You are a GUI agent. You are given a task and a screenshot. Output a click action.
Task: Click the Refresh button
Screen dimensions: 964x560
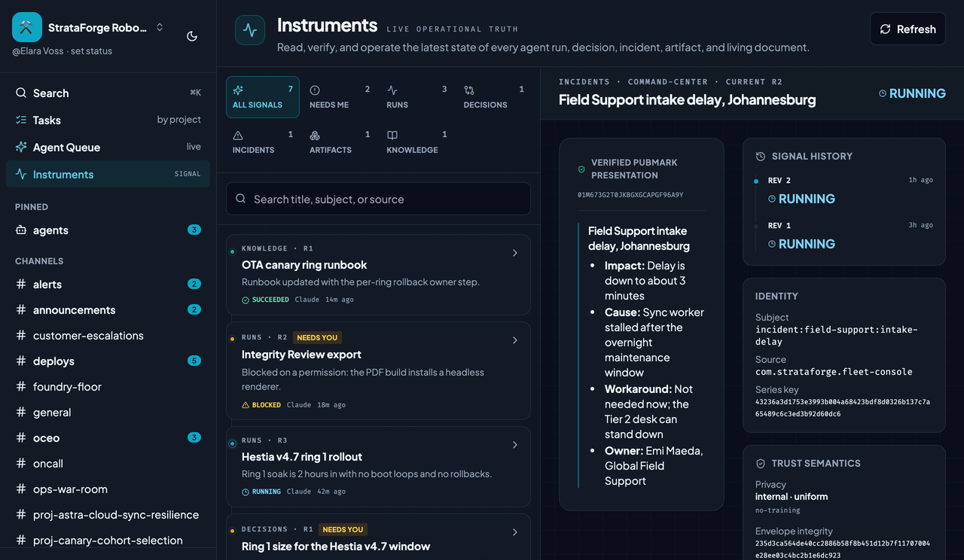[x=908, y=29]
